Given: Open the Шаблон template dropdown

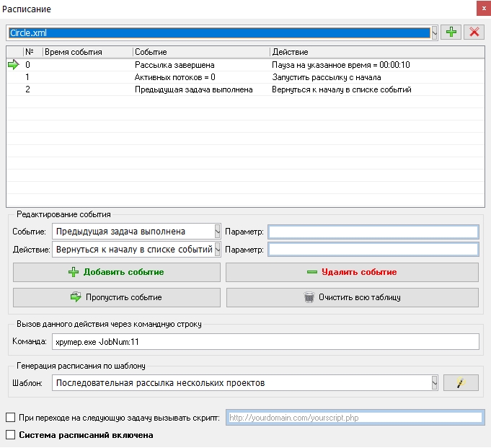Looking at the screenshot, I should click(434, 383).
